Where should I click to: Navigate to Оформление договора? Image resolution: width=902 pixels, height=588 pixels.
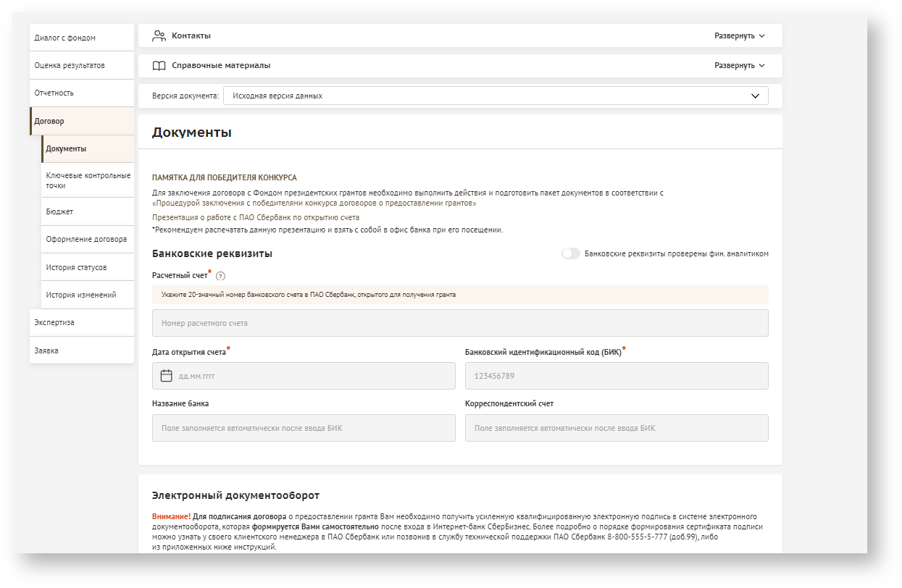pos(86,240)
